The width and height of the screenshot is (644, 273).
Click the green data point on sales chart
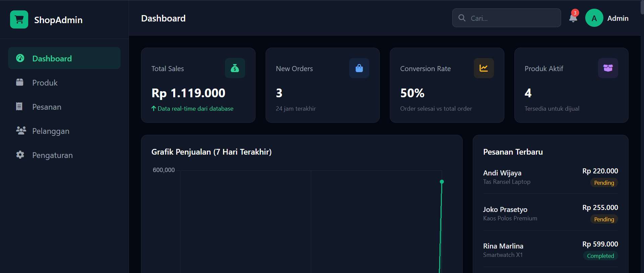click(x=442, y=182)
